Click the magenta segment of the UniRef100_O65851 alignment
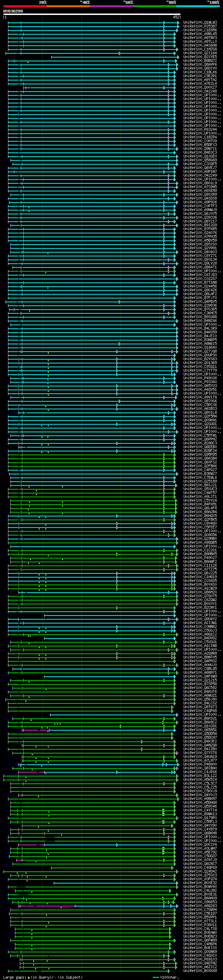Viewport: 223px width, 980px height. [31, 730]
